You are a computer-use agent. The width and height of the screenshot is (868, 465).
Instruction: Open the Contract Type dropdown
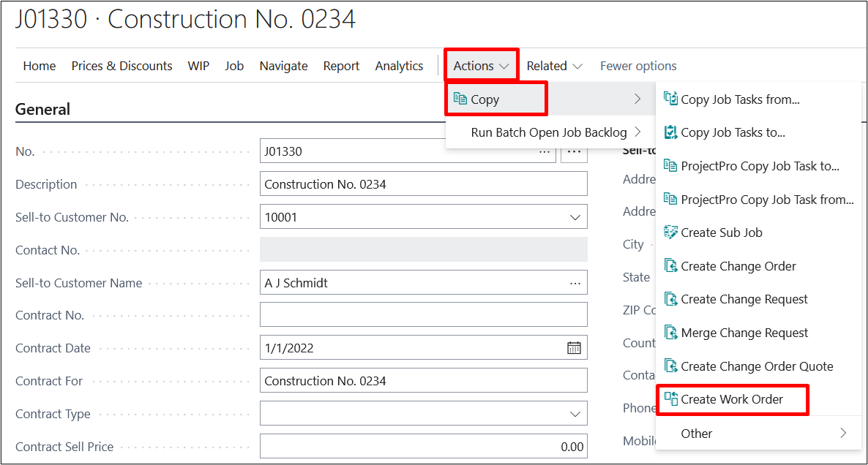point(574,414)
